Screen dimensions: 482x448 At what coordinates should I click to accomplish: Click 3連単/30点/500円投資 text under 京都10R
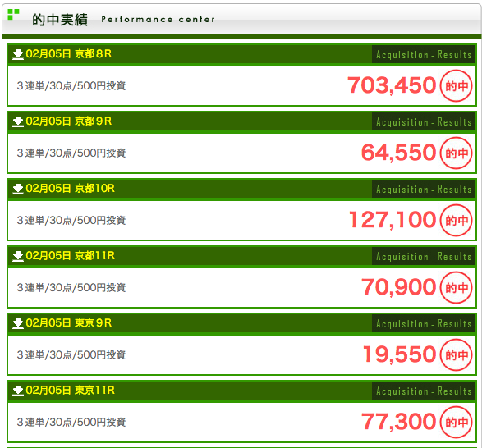(71, 221)
